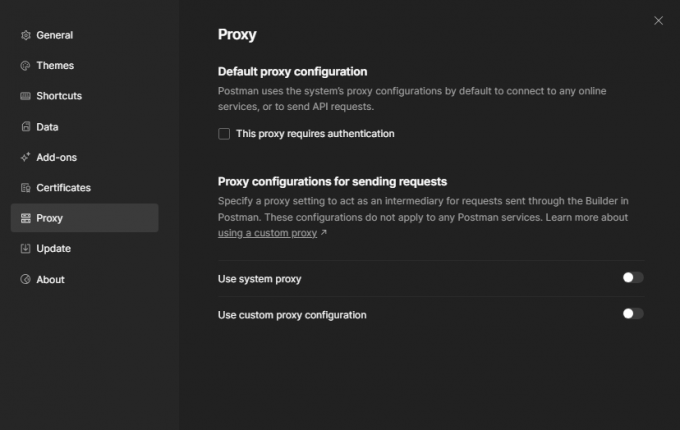Navigate to the About section

pos(50,280)
